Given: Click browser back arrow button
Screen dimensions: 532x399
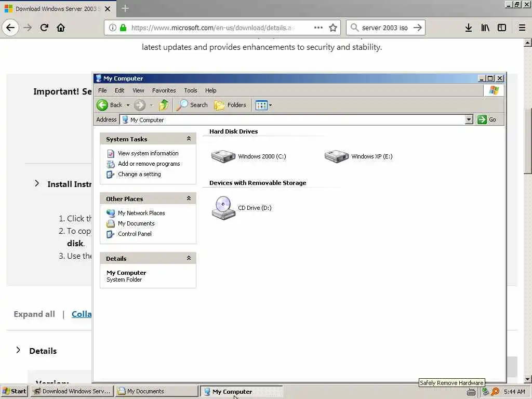Looking at the screenshot, I should click(x=10, y=28).
